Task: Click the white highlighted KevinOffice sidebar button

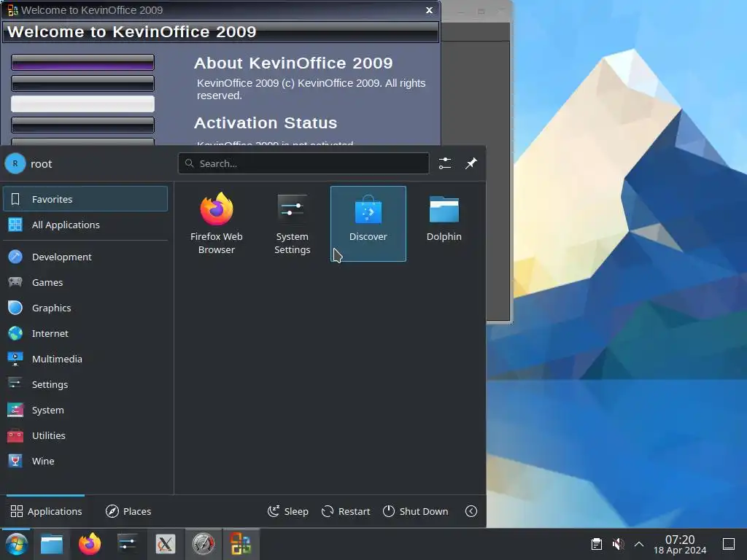Action: 83,104
